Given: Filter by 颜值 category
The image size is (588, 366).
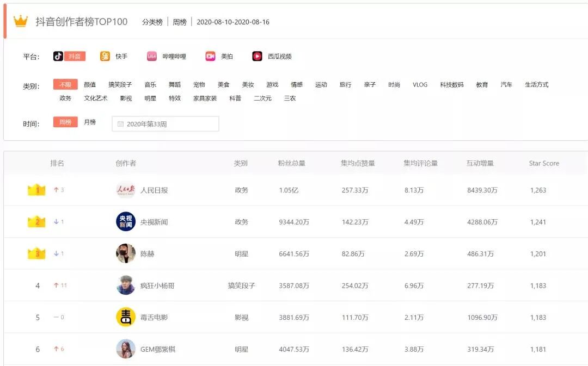Looking at the screenshot, I should tap(90, 85).
